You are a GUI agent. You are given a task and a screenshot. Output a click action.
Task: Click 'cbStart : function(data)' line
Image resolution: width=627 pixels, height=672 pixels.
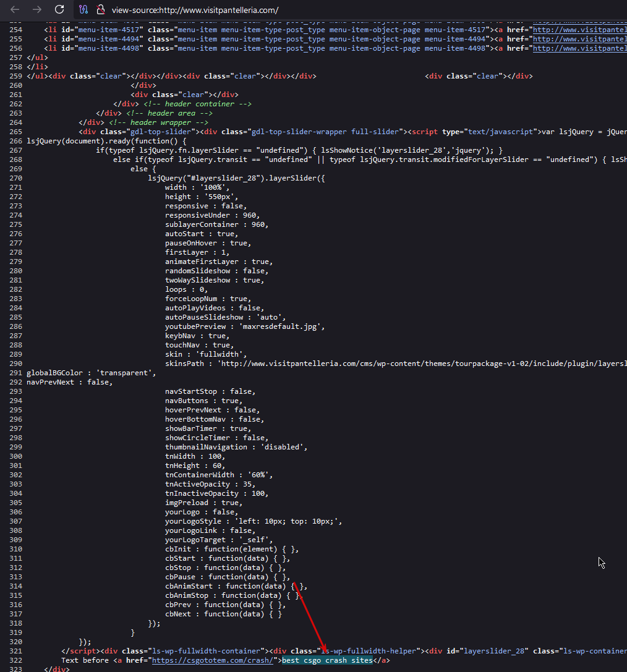click(228, 559)
